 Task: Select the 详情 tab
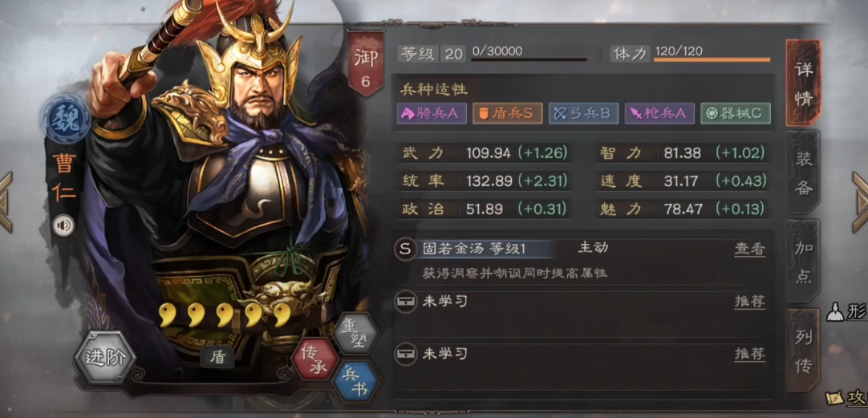[803, 83]
